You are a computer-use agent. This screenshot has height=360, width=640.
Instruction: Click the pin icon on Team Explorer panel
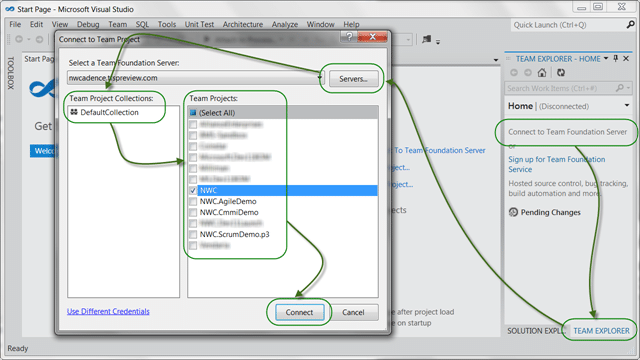coord(616,58)
